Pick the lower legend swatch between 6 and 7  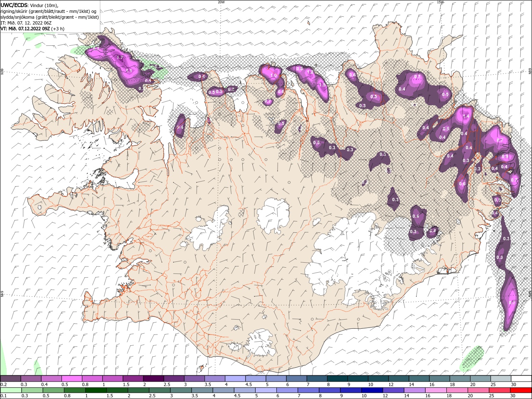(x=287, y=390)
